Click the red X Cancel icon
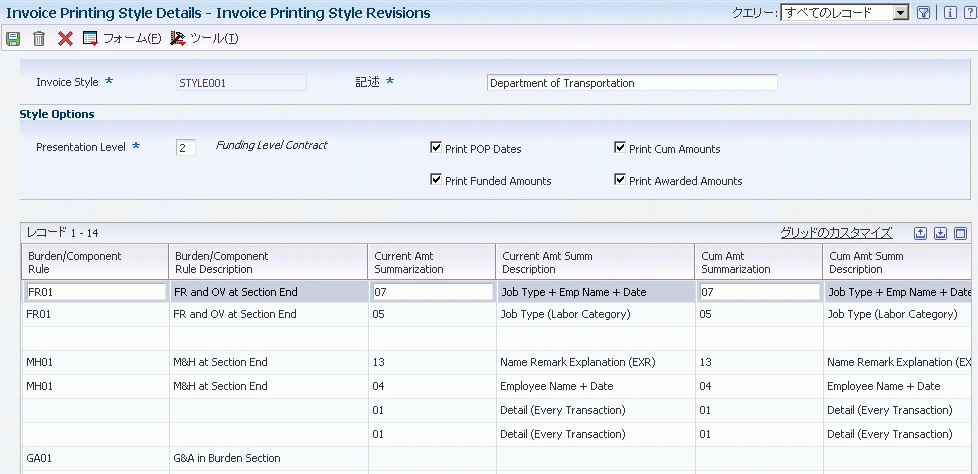The height and width of the screenshot is (474, 978). point(65,39)
